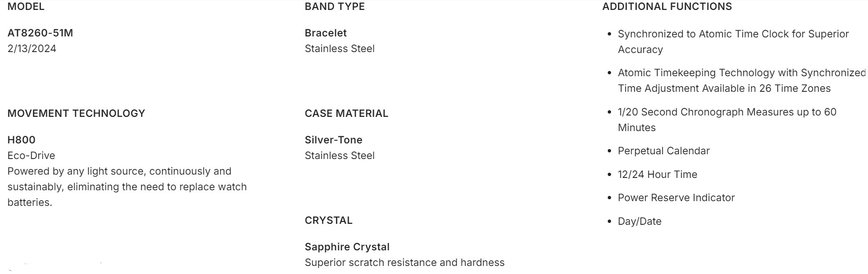Click the Eco-Drive text
Image resolution: width=868 pixels, height=274 pixels.
pyautogui.click(x=31, y=156)
